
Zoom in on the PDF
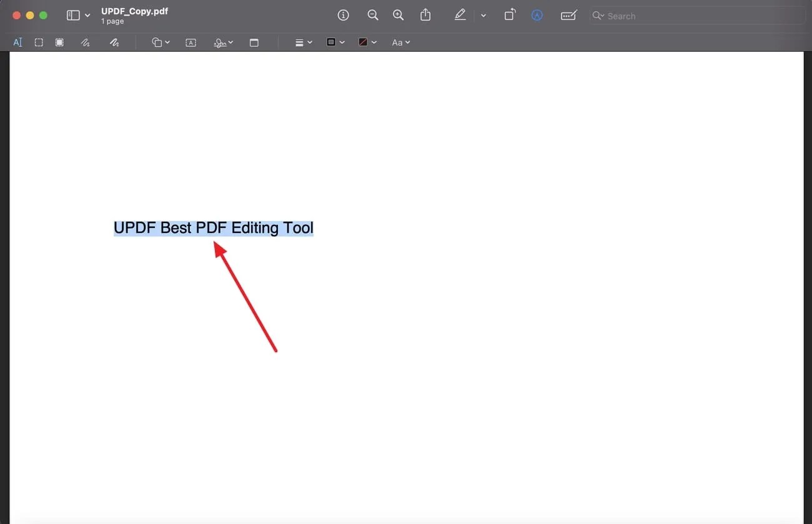[399, 15]
